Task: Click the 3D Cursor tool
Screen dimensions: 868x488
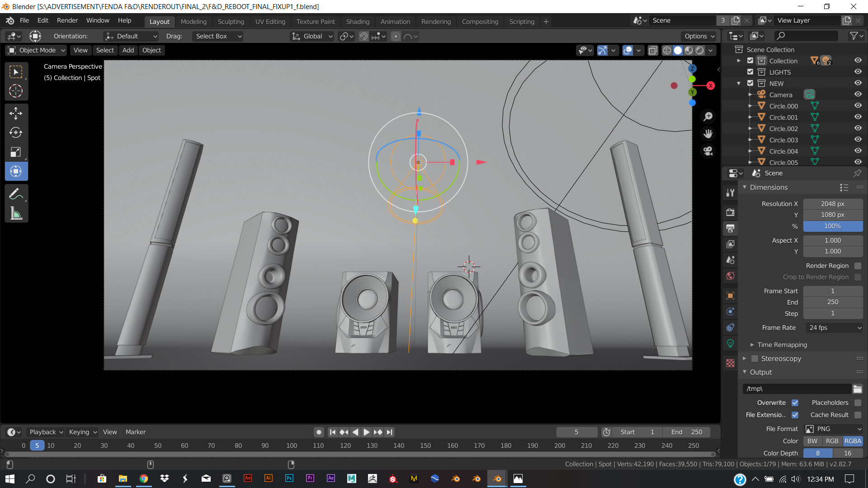Action: pos(16,91)
